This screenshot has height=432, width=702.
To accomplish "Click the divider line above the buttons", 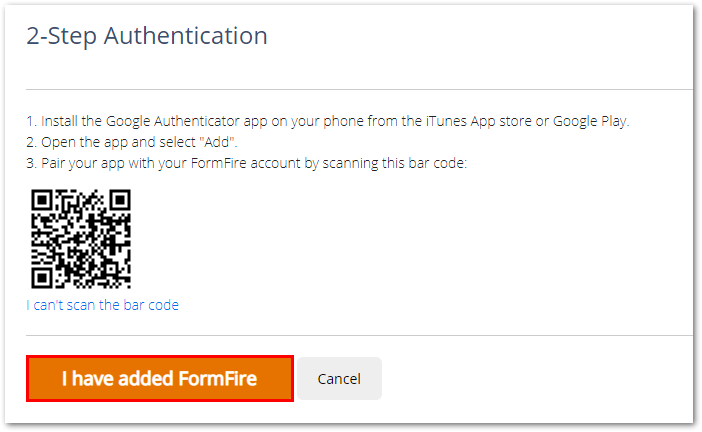I will click(359, 335).
